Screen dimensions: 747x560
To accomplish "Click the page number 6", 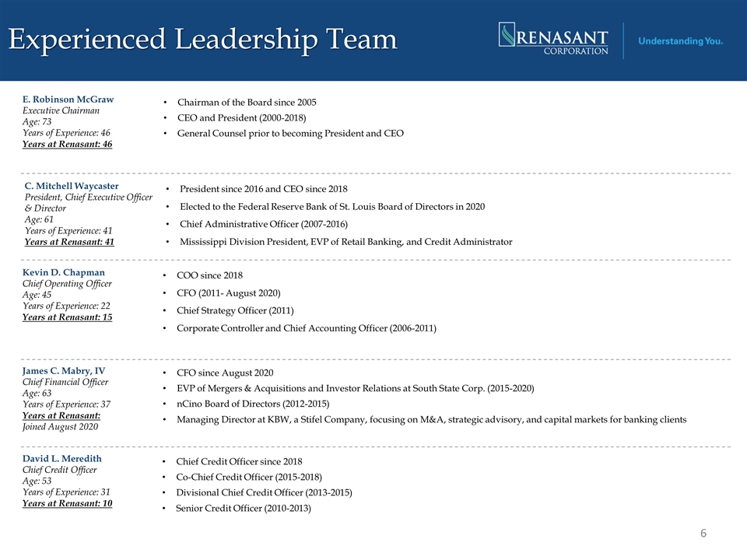I will tap(703, 533).
